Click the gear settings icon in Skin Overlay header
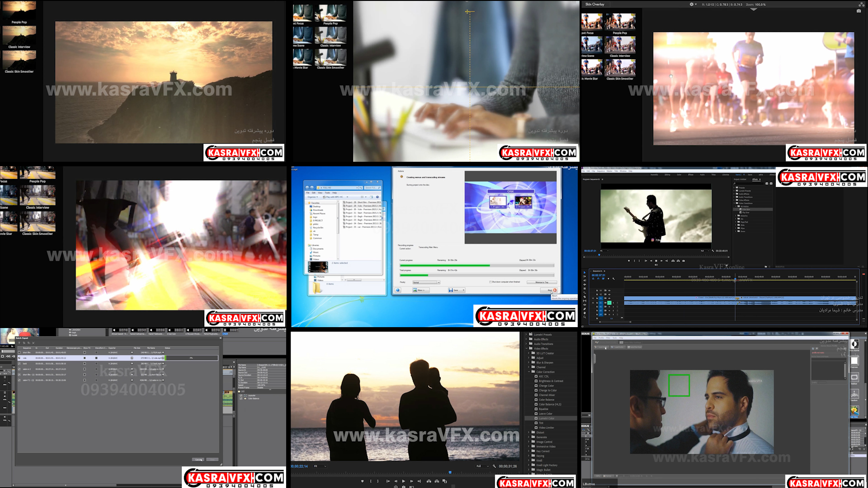 (691, 4)
